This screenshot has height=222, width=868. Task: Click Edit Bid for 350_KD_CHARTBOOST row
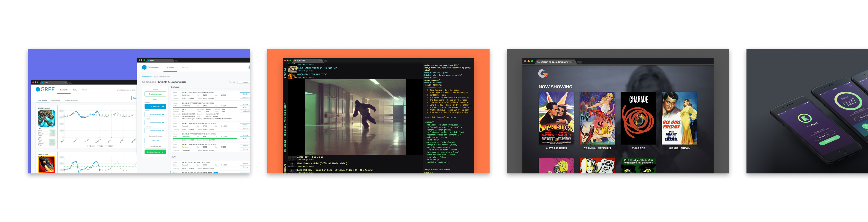point(245,125)
